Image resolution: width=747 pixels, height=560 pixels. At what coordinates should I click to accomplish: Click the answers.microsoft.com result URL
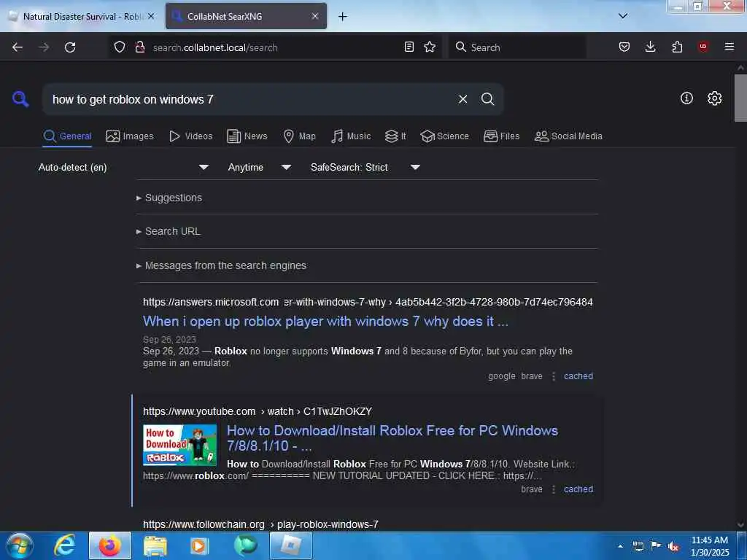point(368,302)
